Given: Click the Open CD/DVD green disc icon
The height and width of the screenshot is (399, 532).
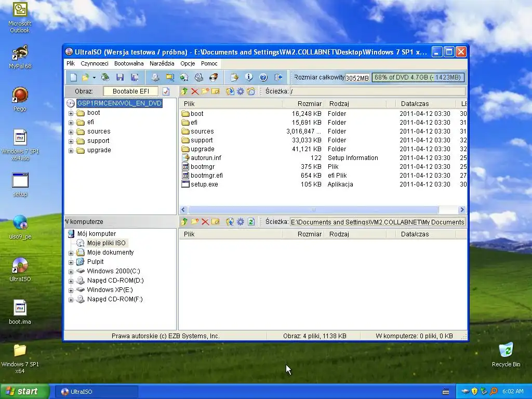Looking at the screenshot, I should [x=105, y=77].
